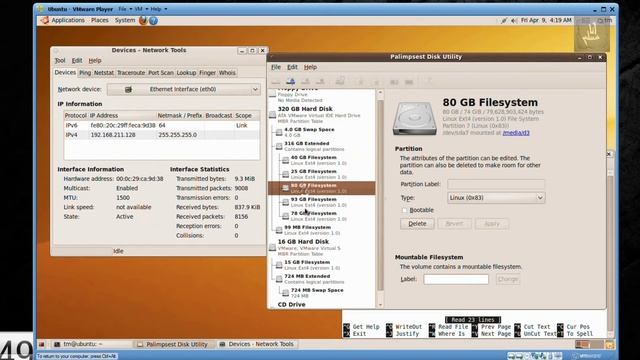The width and height of the screenshot is (640, 360).
Task: Switch to the Whois tab
Action: pos(227,73)
